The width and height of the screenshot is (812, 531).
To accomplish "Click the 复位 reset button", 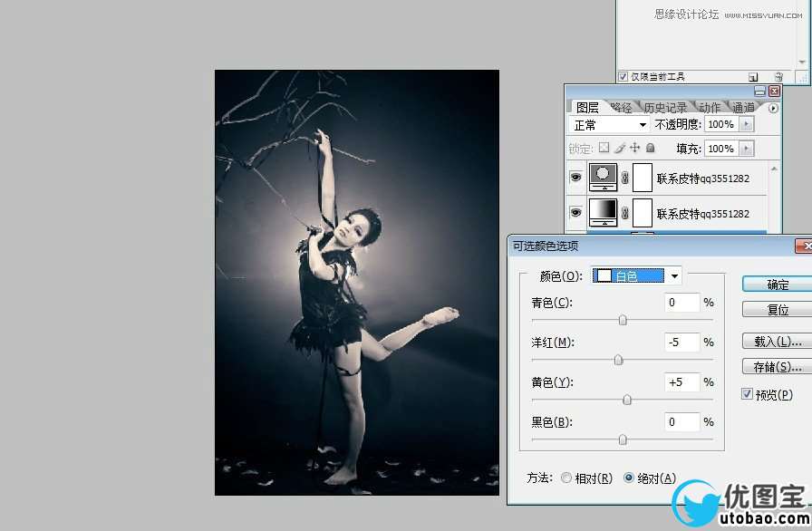I will [x=778, y=310].
